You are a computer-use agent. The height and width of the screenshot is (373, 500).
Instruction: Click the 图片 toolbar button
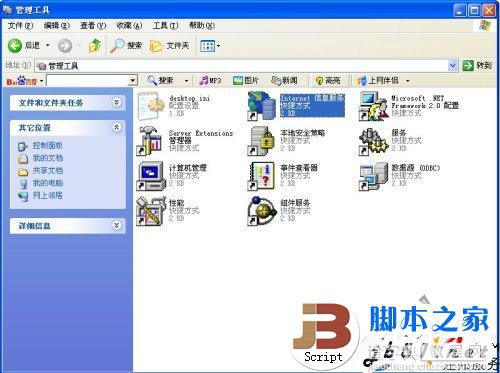point(246,80)
